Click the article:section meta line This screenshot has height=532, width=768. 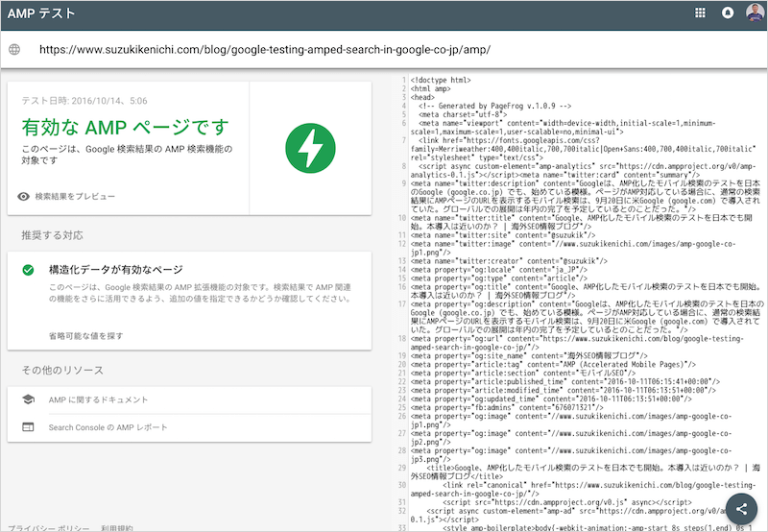(523, 374)
